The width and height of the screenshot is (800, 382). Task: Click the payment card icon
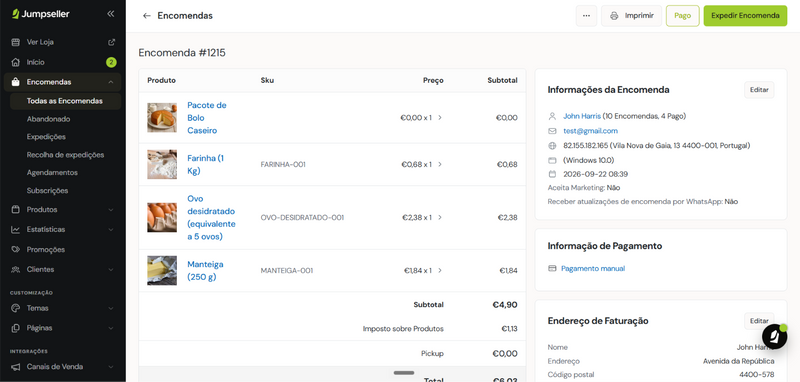pyautogui.click(x=552, y=268)
